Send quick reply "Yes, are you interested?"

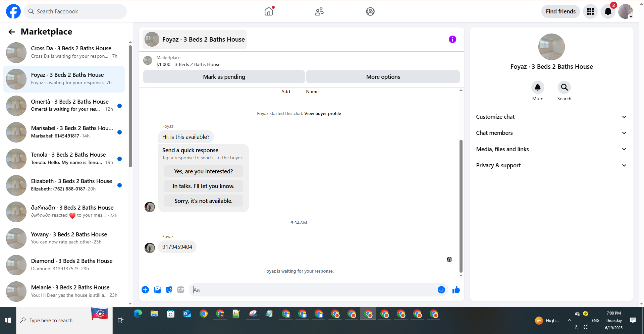[203, 171]
